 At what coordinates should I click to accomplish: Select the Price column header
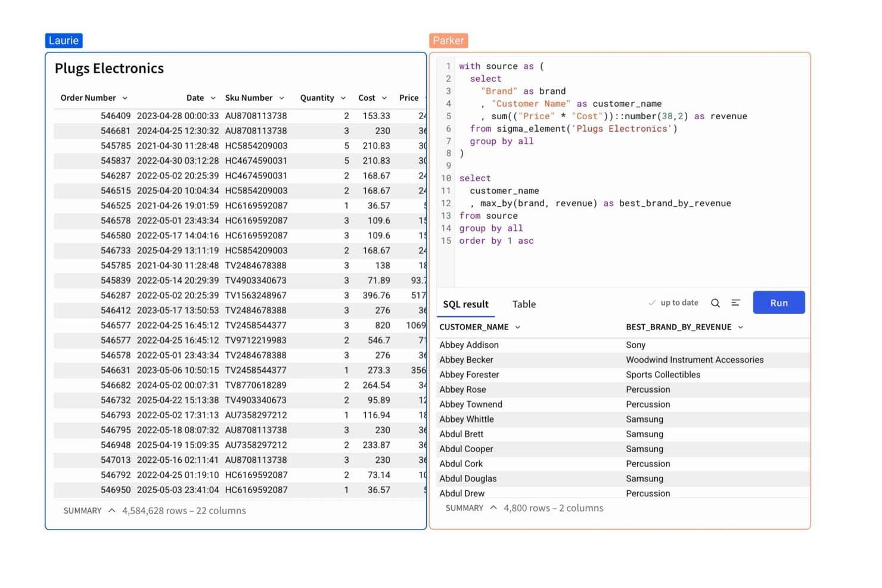click(409, 98)
